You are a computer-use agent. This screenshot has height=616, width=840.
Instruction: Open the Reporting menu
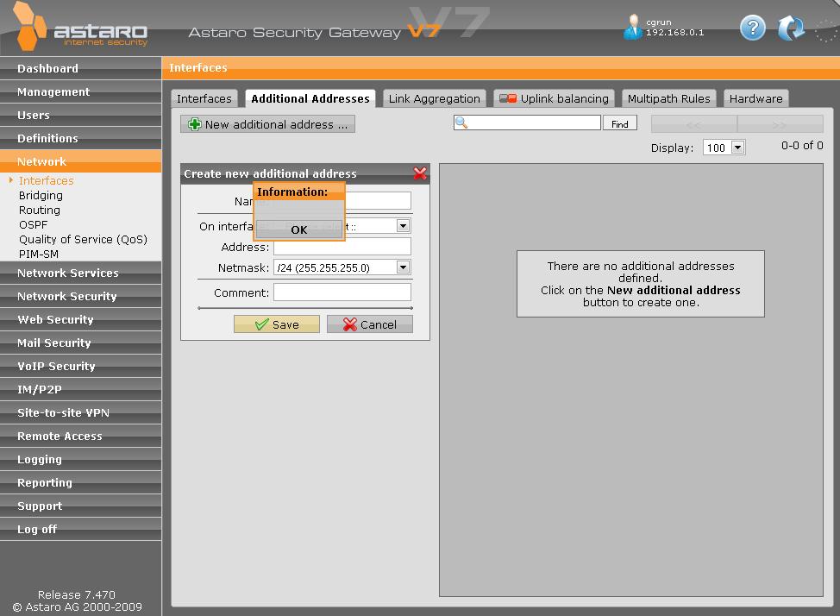80,482
